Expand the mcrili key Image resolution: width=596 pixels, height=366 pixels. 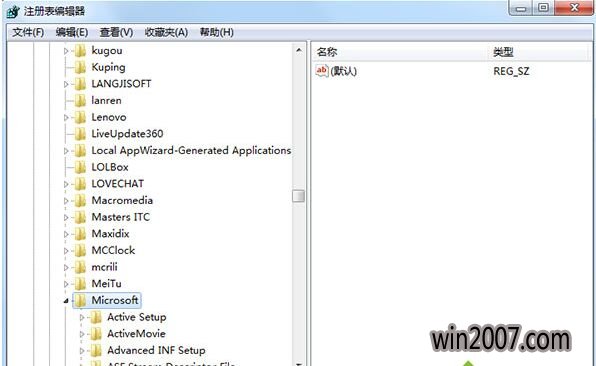click(66, 268)
